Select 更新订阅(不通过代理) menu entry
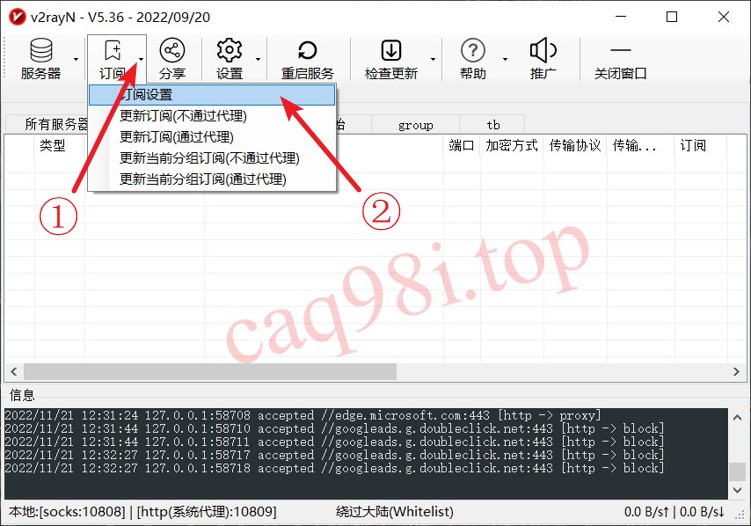 point(212,116)
